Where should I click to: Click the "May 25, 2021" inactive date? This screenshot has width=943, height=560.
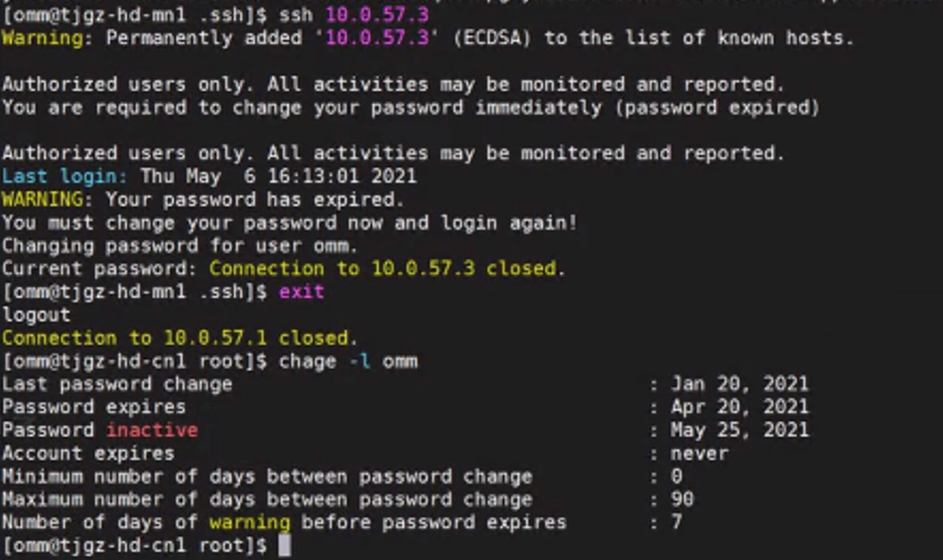(739, 430)
